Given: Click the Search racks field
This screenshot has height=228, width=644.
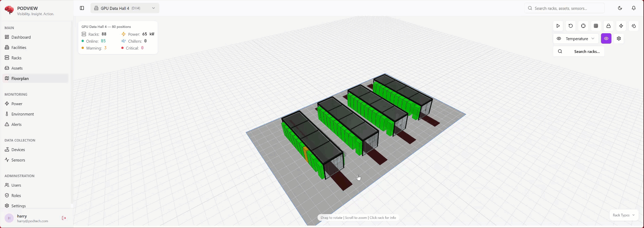Looking at the screenshot, I should pyautogui.click(x=579, y=52).
